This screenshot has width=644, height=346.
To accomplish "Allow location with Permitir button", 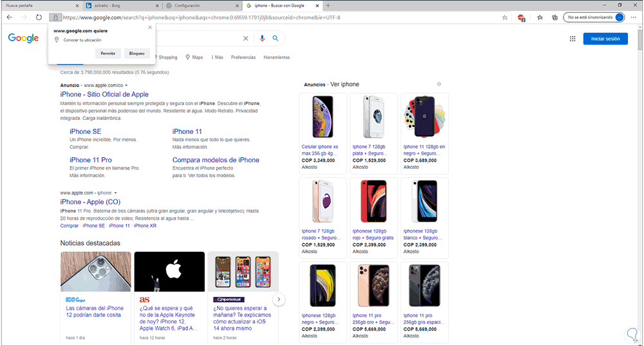I will click(108, 53).
